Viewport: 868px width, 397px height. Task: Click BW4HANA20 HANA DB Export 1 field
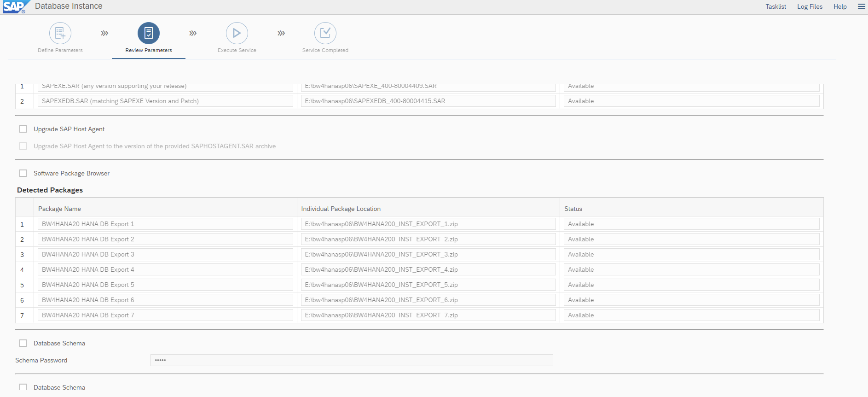tap(165, 224)
